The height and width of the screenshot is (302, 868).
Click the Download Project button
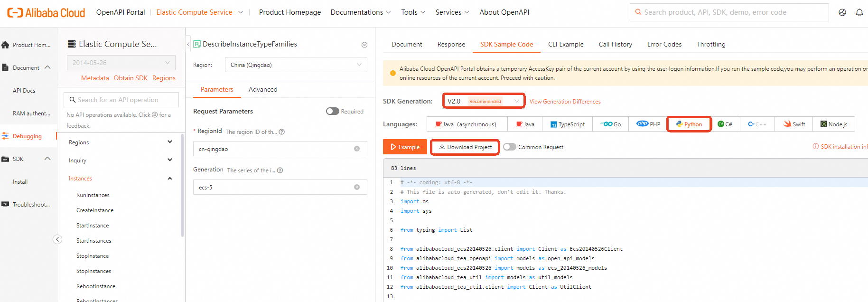point(465,147)
